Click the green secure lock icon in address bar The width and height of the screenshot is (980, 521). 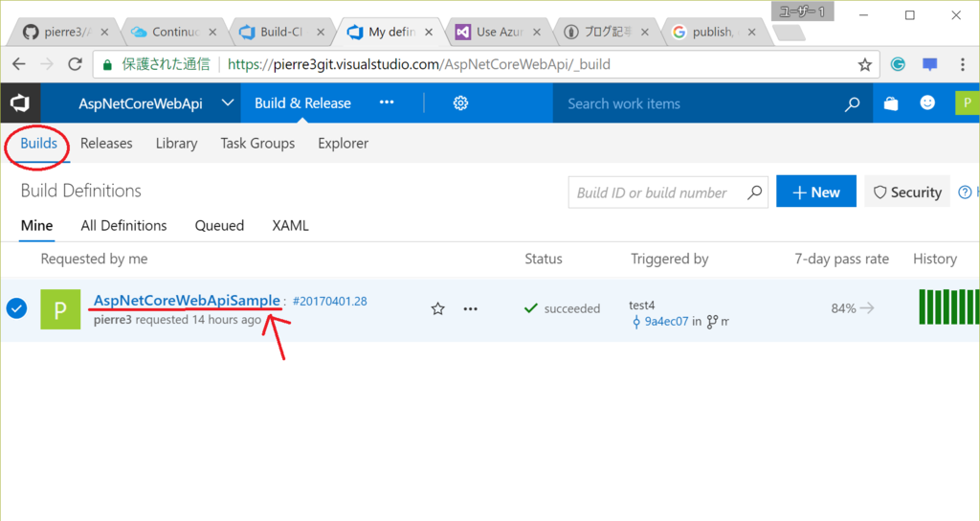[107, 64]
